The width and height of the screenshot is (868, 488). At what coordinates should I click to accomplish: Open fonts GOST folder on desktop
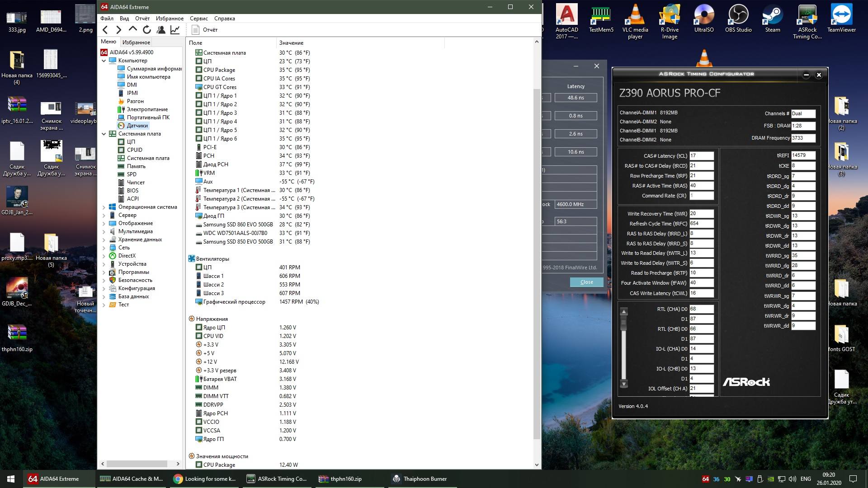[841, 338]
